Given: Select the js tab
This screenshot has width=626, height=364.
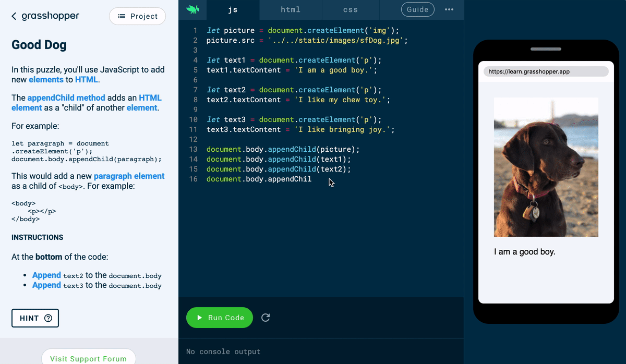Looking at the screenshot, I should 232,9.
